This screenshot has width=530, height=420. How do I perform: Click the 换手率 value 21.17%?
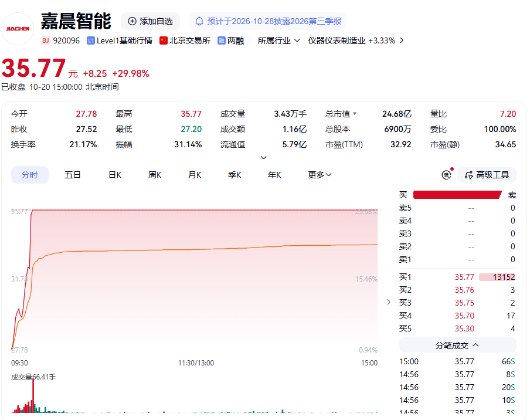coord(83,144)
